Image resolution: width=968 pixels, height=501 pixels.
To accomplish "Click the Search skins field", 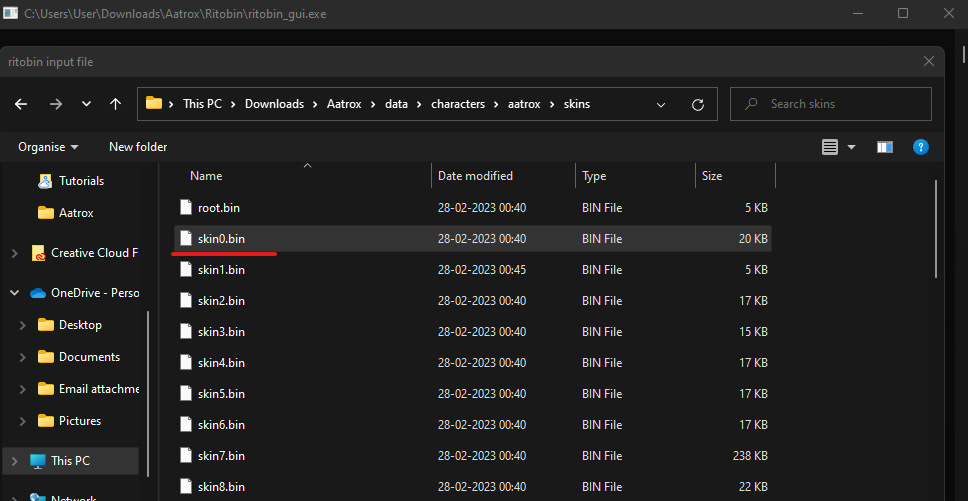I will click(x=830, y=104).
